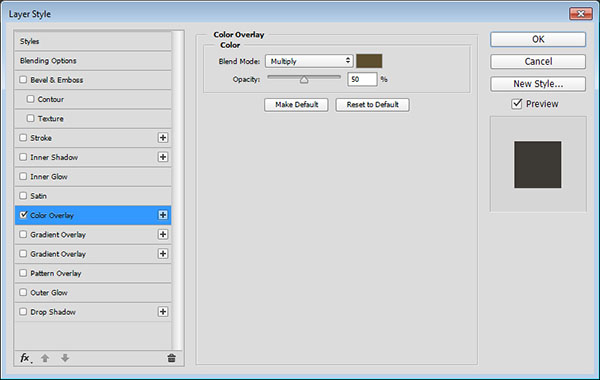This screenshot has height=380, width=600.
Task: Add another Inner Shadow with plus icon
Action: point(163,157)
